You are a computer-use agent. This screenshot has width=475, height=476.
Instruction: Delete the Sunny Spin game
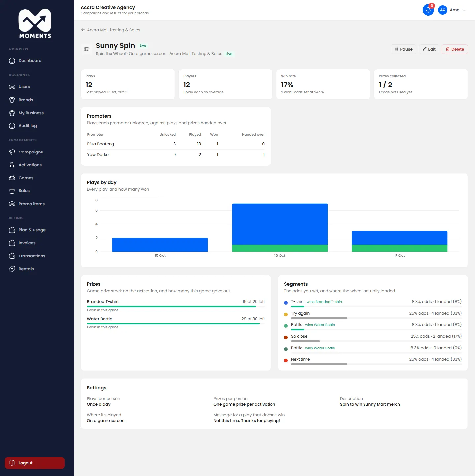tap(455, 49)
